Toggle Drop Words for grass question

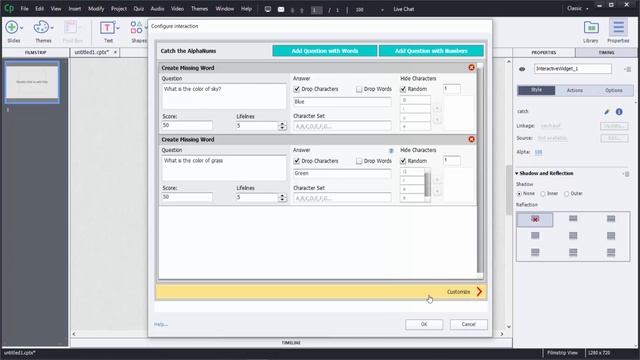coord(359,161)
